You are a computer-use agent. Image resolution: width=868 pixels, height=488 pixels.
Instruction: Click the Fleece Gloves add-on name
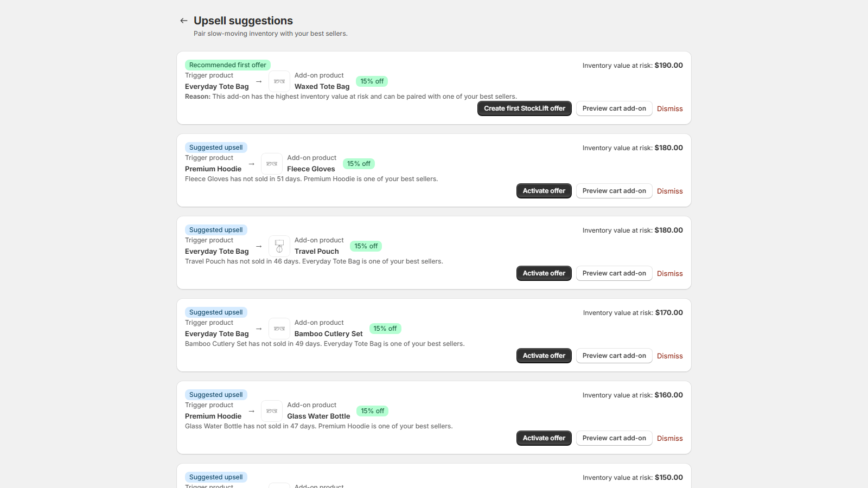(x=311, y=169)
